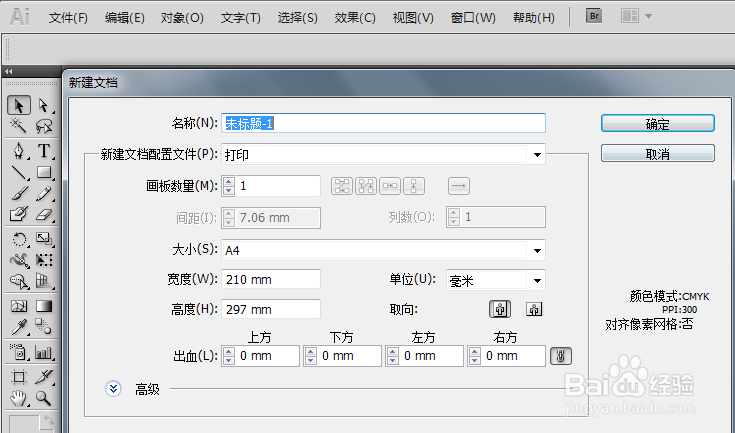Choose arrange by row artboard layout

pos(390,186)
